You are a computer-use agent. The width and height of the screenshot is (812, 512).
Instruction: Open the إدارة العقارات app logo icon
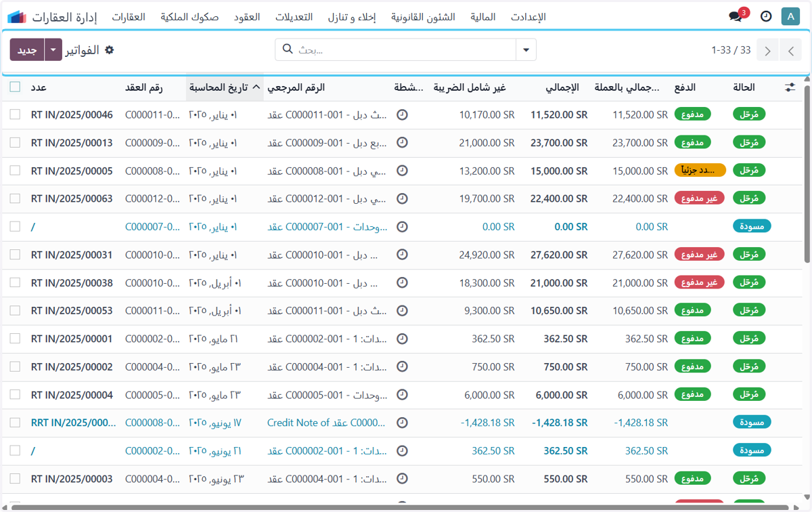pyautogui.click(x=17, y=17)
